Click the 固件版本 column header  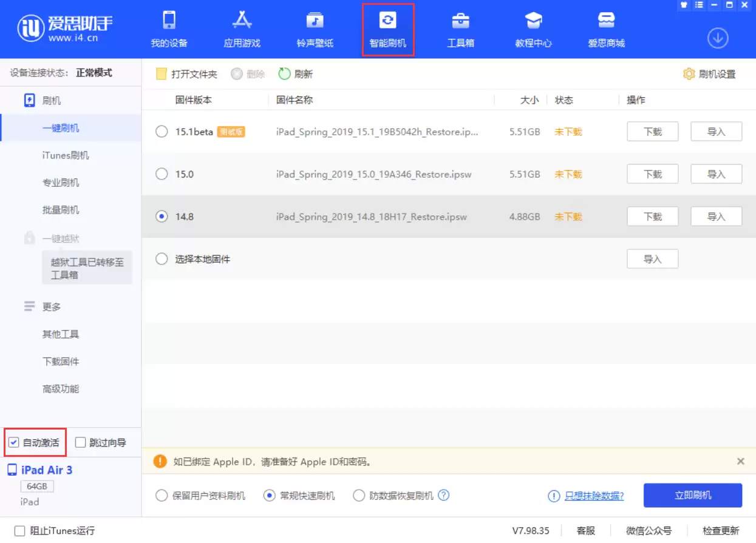[x=194, y=100]
